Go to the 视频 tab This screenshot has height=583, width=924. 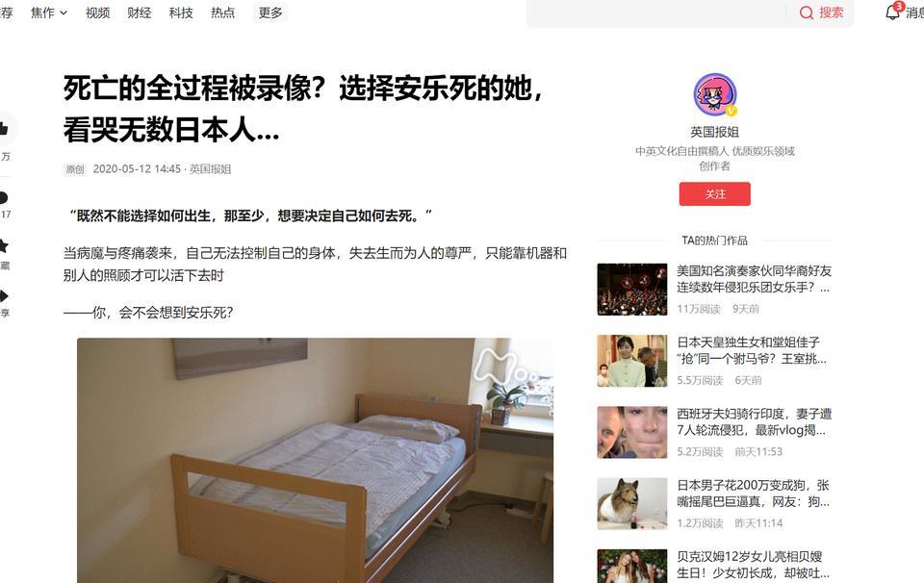tap(98, 13)
